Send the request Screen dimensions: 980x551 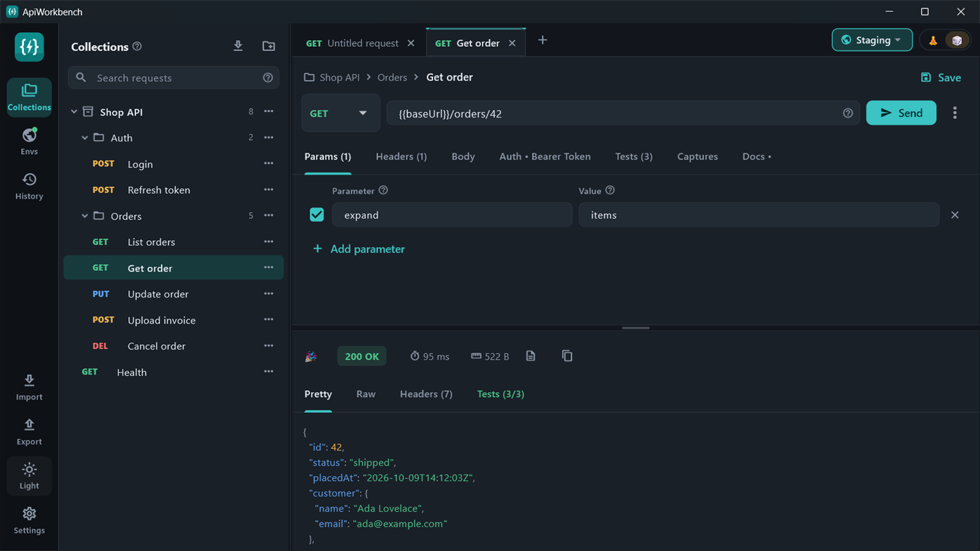901,113
